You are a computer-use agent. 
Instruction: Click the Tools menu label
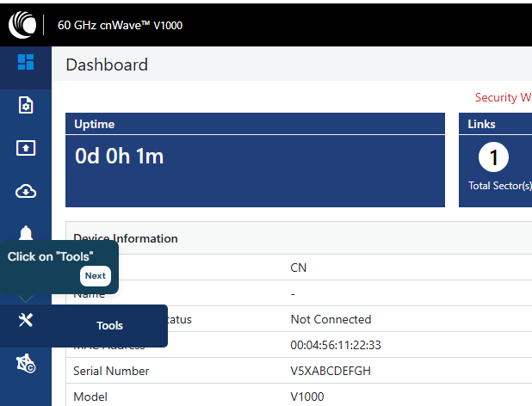click(109, 326)
